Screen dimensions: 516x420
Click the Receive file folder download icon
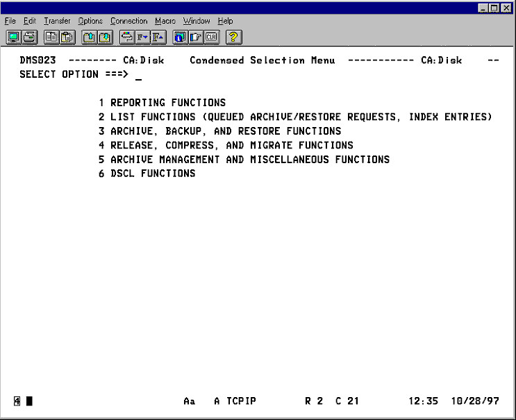click(x=105, y=37)
